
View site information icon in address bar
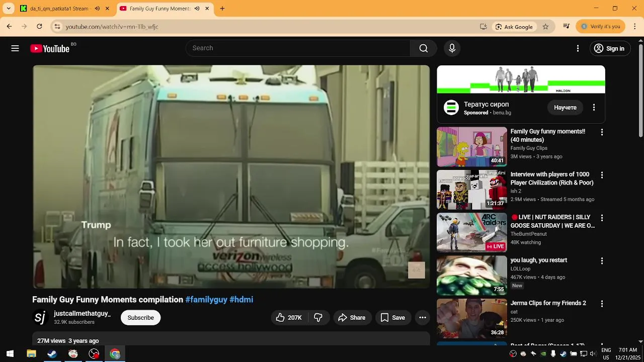click(x=57, y=27)
